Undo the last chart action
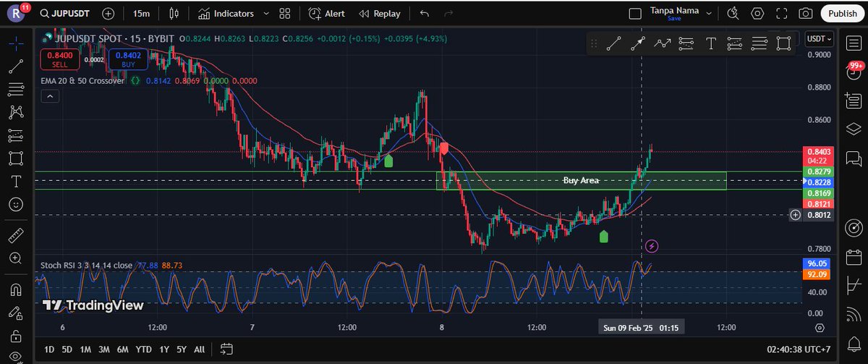The height and width of the screenshot is (364, 868). click(x=425, y=13)
